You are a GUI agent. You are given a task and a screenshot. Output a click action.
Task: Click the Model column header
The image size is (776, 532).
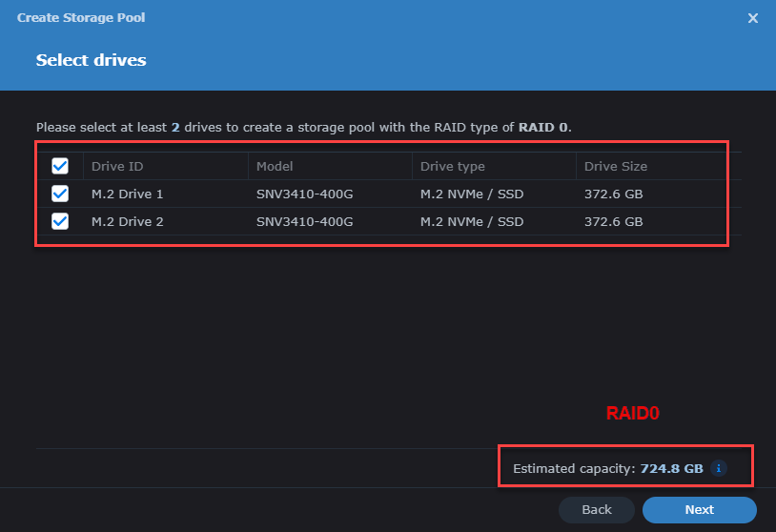point(275,167)
